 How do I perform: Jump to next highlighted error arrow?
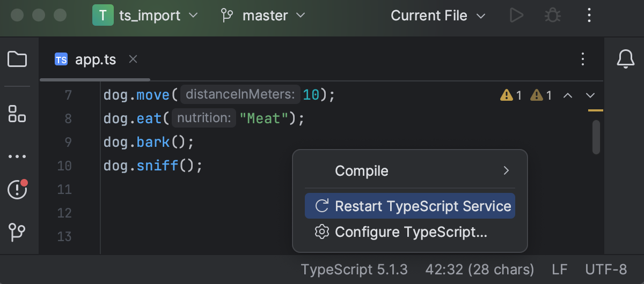590,96
